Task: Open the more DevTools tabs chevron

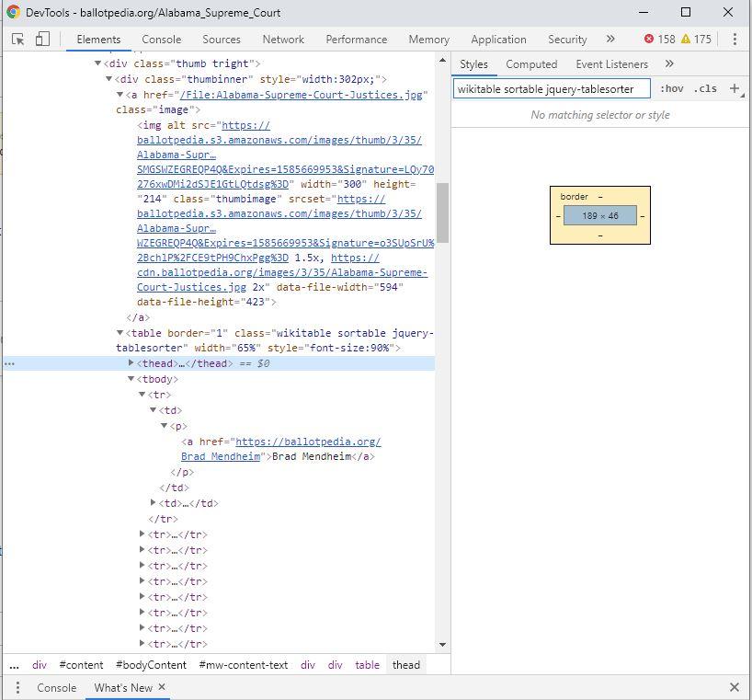Action: pyautogui.click(x=610, y=40)
